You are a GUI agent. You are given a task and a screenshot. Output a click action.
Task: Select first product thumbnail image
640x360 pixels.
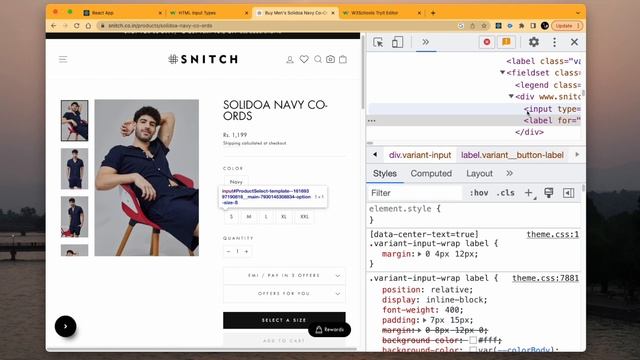point(74,121)
